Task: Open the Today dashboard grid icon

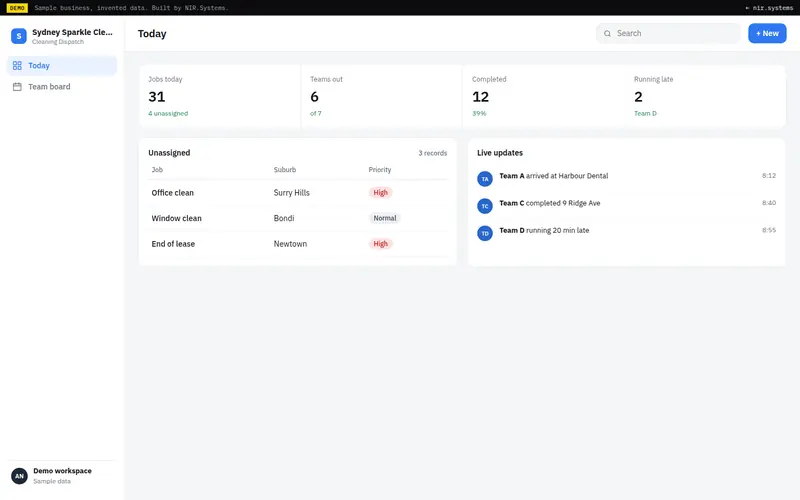Action: 17,65
